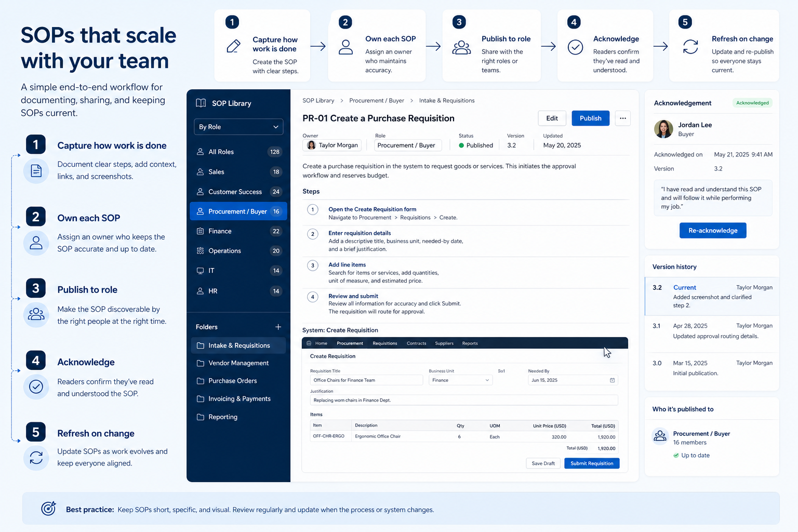This screenshot has height=532, width=798.
Task: Click the Procurement / Buyer role chip
Action: [408, 145]
